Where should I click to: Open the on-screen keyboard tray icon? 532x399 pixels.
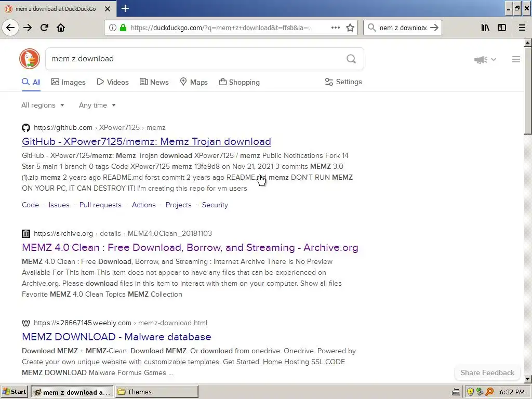click(x=456, y=392)
